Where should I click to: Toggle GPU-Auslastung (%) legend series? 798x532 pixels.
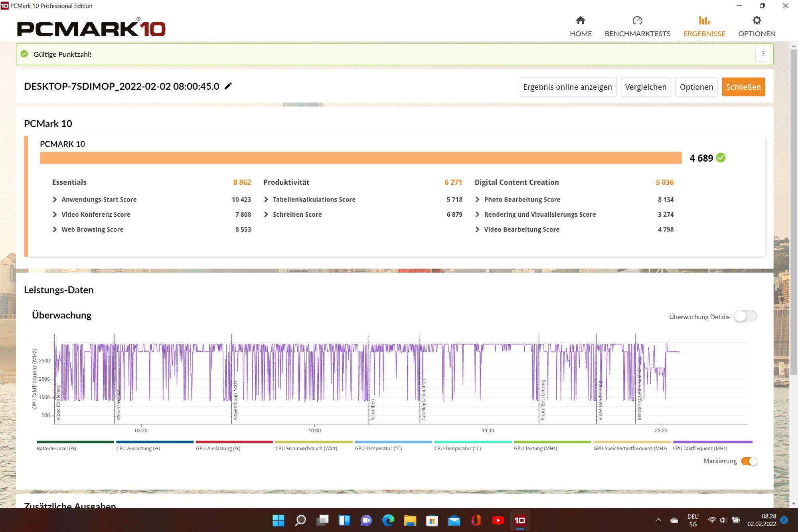point(234,445)
